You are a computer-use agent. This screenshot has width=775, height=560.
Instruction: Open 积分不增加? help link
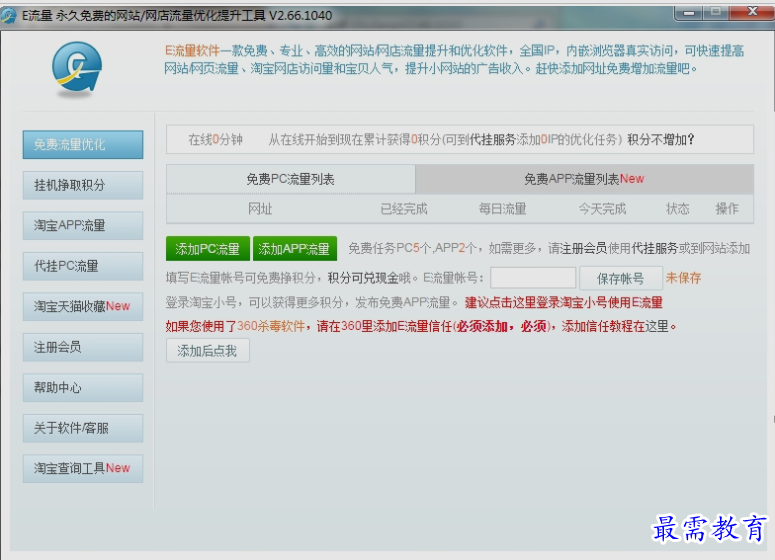(661, 140)
